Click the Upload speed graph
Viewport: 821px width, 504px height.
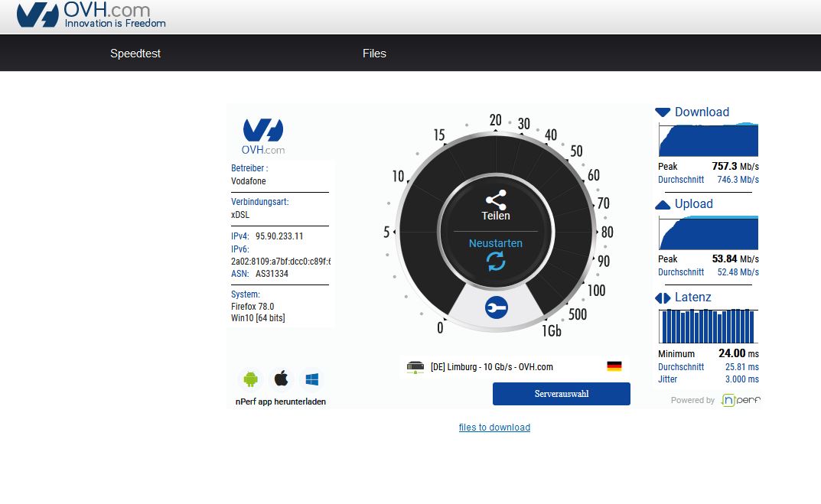click(x=709, y=232)
